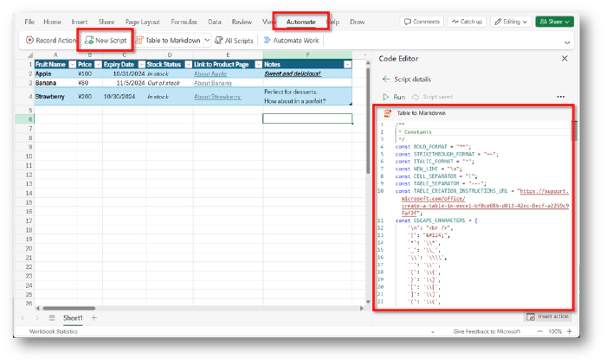This screenshot has width=606, height=364.
Task: Expand the Table to Markdown script dropdown
Action: (205, 40)
